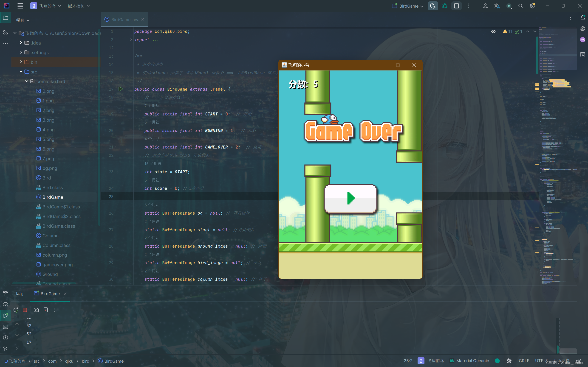Expand the .settings folder

click(x=21, y=52)
